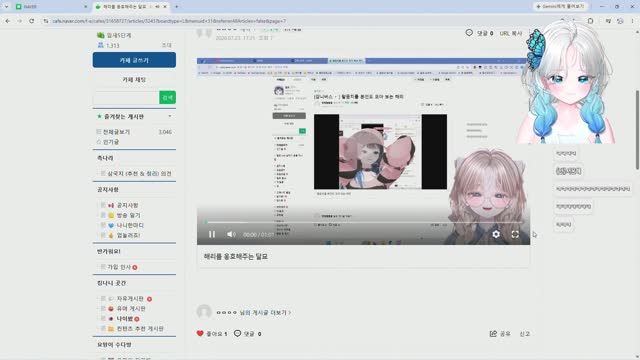Click the green search button in the sidebar
The height and width of the screenshot is (360, 640).
(x=167, y=98)
